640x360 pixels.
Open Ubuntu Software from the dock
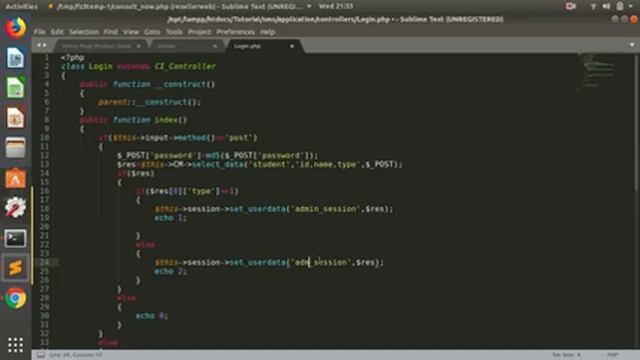[x=16, y=178]
